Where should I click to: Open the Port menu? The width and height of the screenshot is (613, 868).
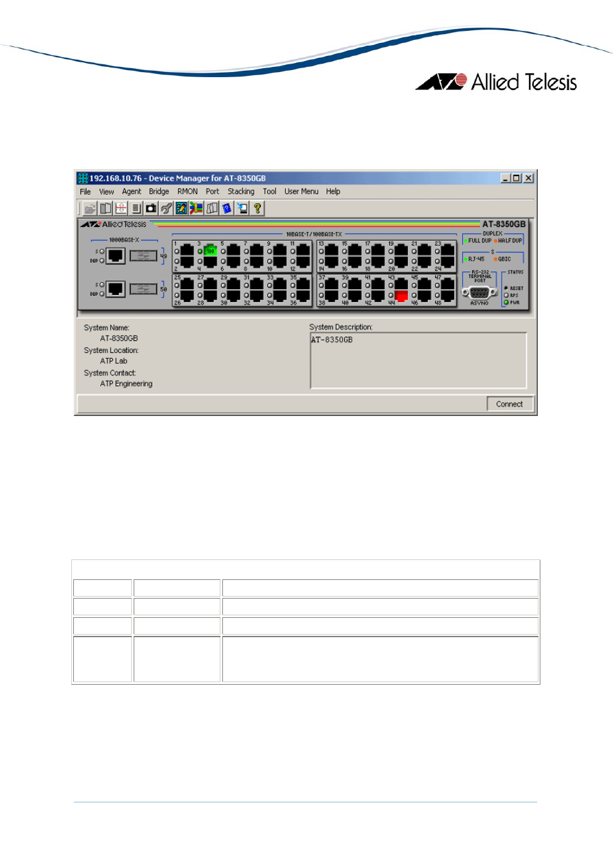(213, 192)
